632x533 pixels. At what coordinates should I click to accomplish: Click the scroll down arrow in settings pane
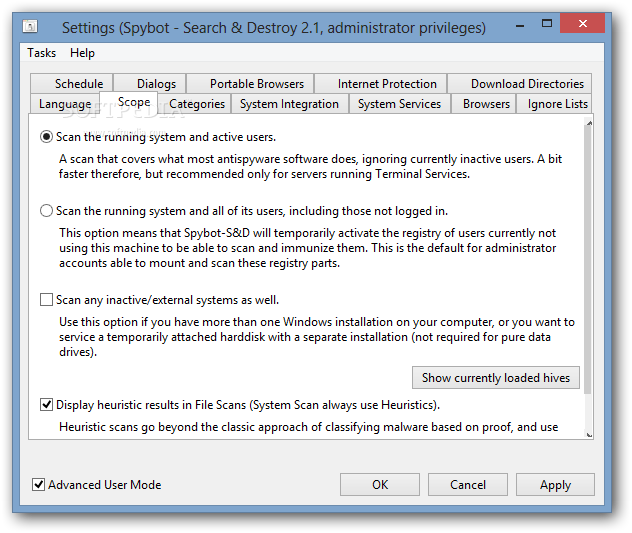589,435
